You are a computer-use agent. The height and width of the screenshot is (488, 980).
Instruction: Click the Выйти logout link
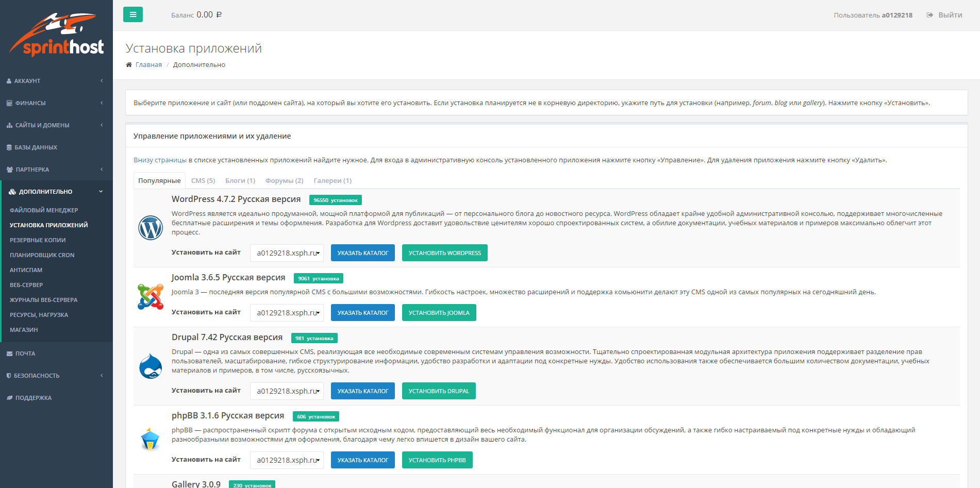(950, 15)
